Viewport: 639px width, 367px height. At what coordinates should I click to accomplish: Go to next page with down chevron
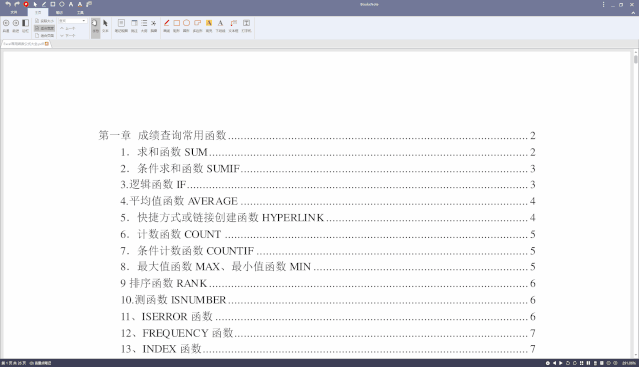[68, 35]
